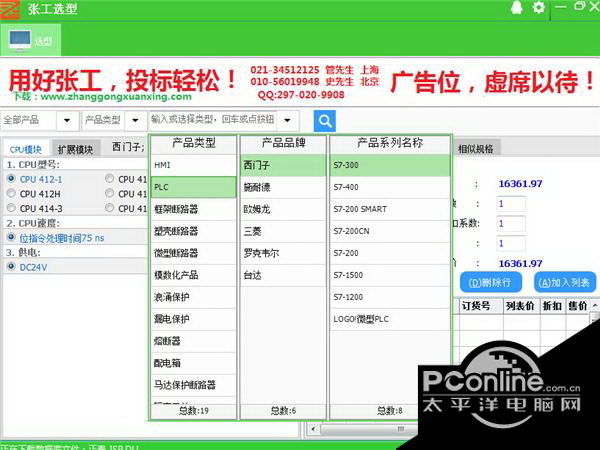Click the 产品类型 popup column header

pos(194,144)
